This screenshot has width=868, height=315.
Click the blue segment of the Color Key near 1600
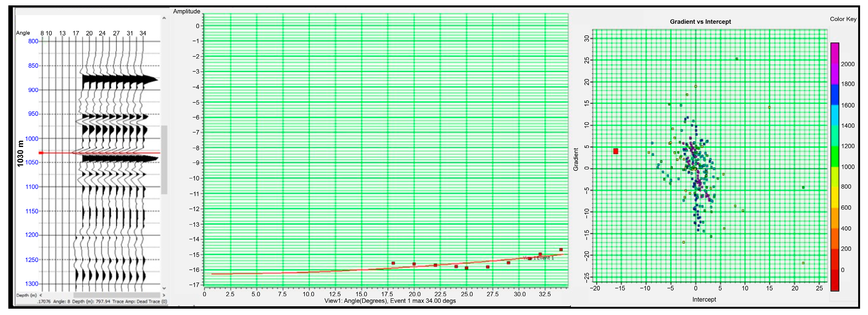pyautogui.click(x=835, y=95)
